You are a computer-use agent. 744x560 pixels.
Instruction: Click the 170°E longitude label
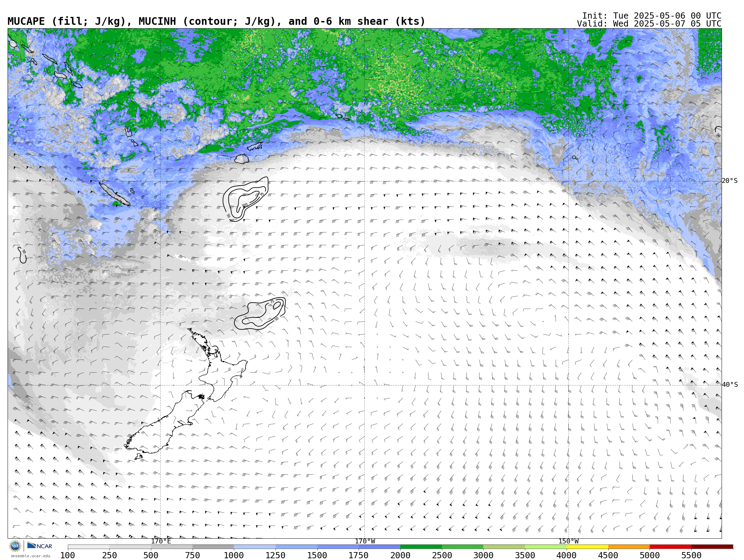pos(161,541)
